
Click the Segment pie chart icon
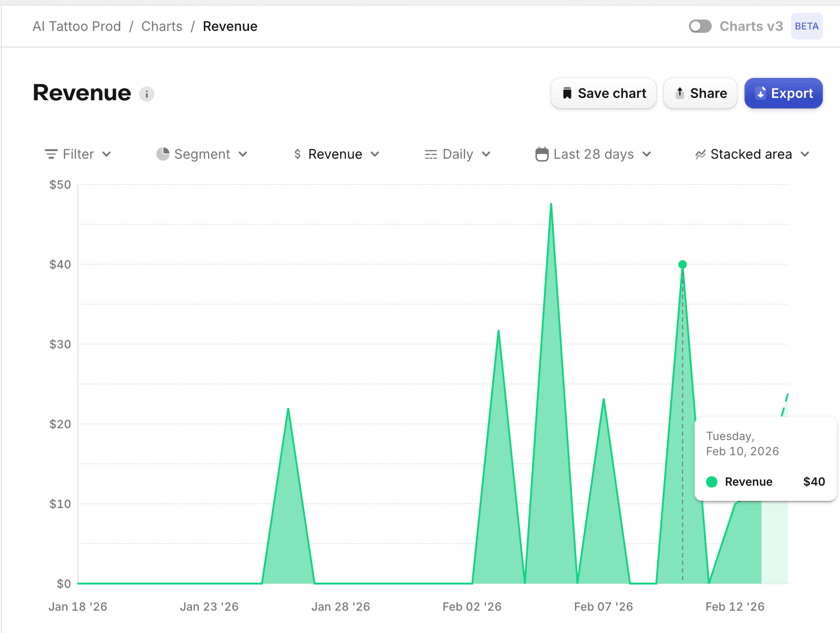pyautogui.click(x=163, y=154)
